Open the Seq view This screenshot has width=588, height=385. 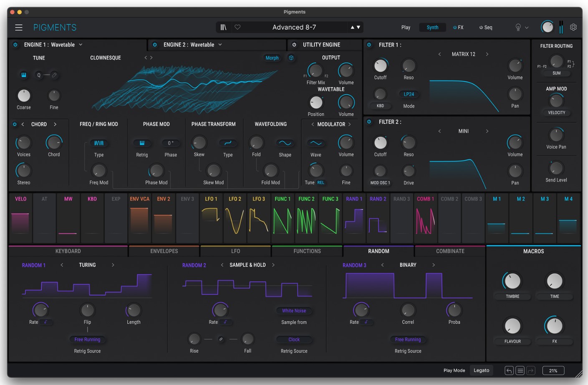tap(486, 28)
